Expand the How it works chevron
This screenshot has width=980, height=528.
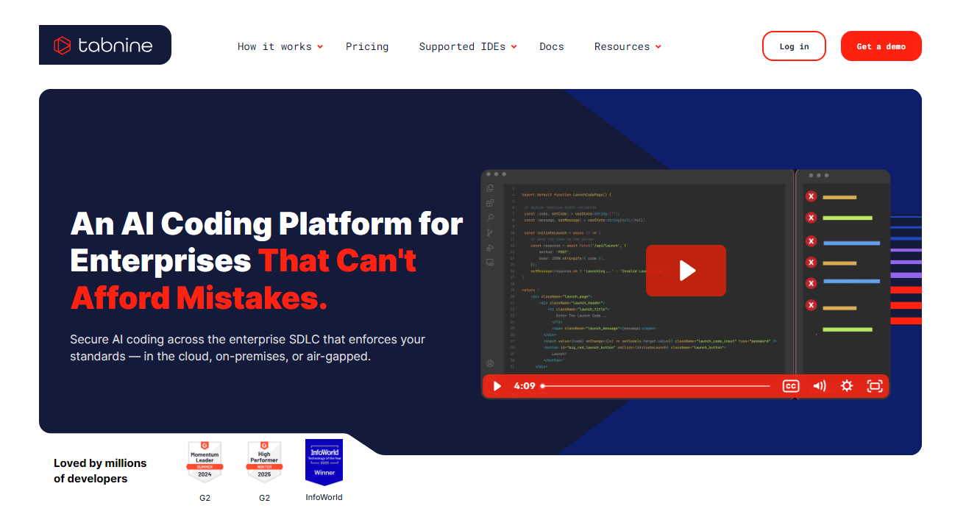click(320, 47)
